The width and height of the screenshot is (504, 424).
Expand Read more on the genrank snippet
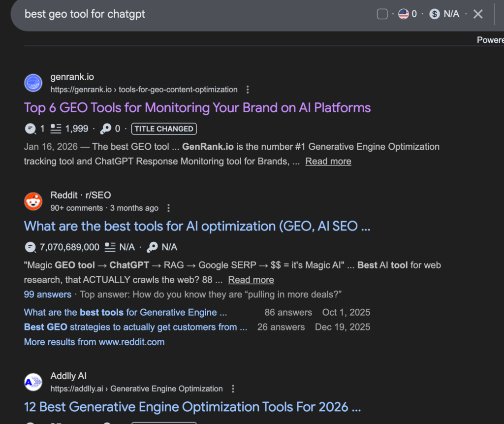(x=328, y=162)
